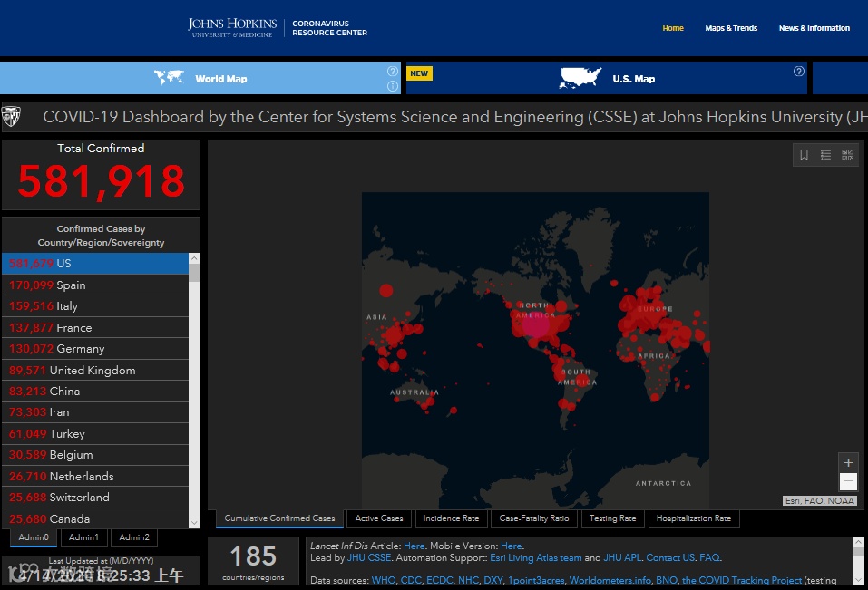Open the bookmarks icon on the map
This screenshot has width=868, height=590.
tap(804, 155)
